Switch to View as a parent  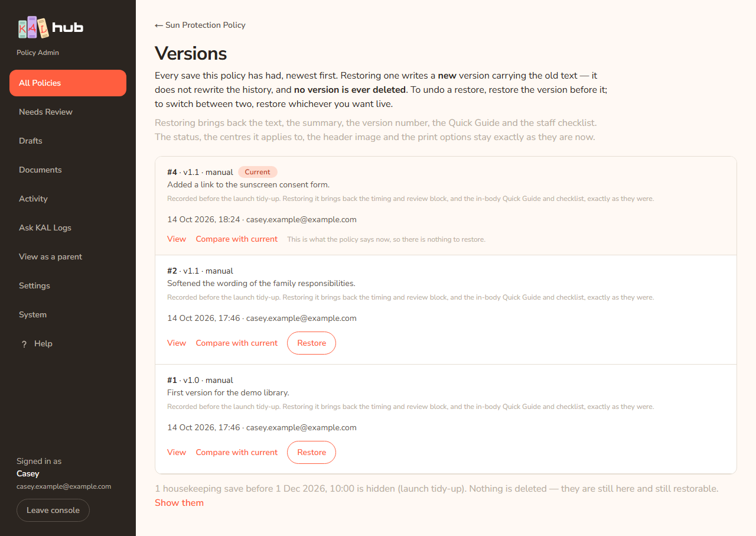pos(68,256)
